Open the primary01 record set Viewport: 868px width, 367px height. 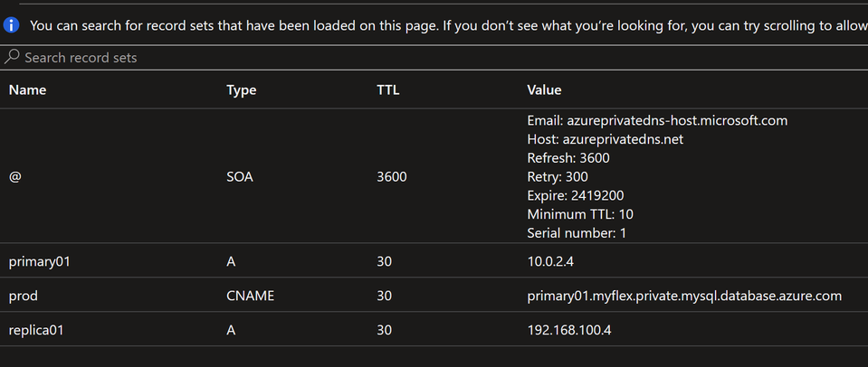point(434,261)
